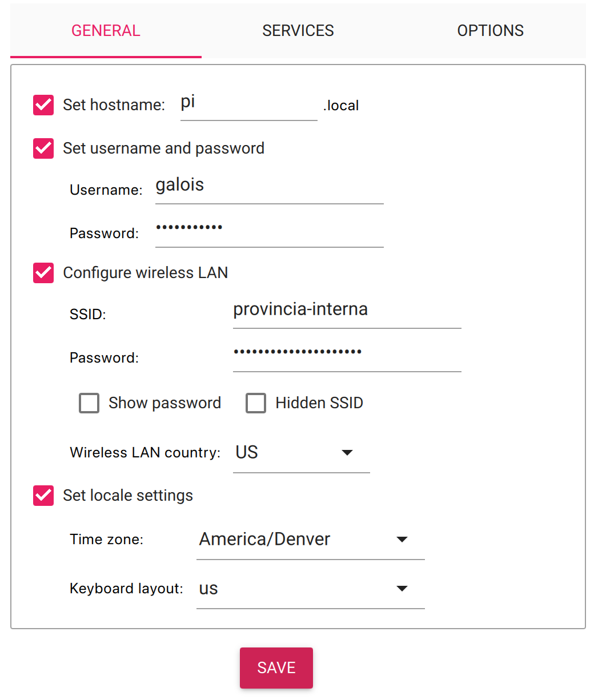Click the America/Denver time zone value
594x700 pixels.
click(x=265, y=540)
